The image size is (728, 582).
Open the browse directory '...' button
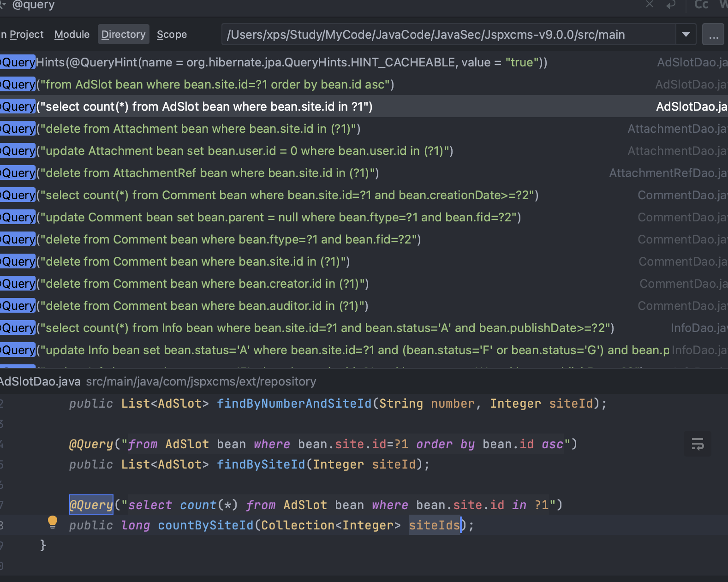coord(713,35)
